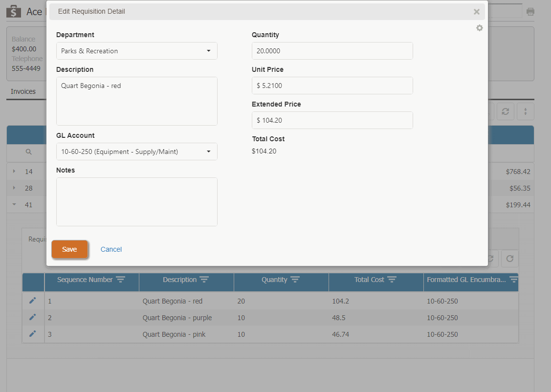Click the print icon in the top right
Image resolution: width=551 pixels, height=392 pixels.
click(x=530, y=12)
